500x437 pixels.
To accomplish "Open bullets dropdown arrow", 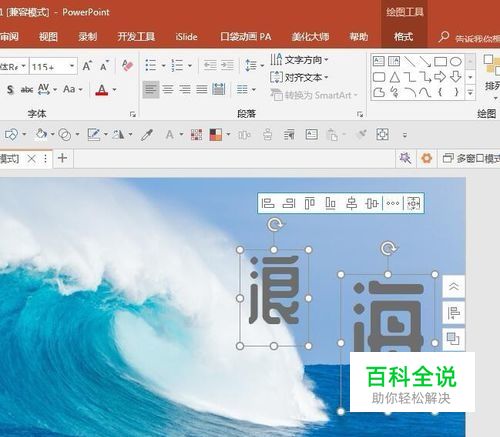I will pyautogui.click(x=164, y=66).
